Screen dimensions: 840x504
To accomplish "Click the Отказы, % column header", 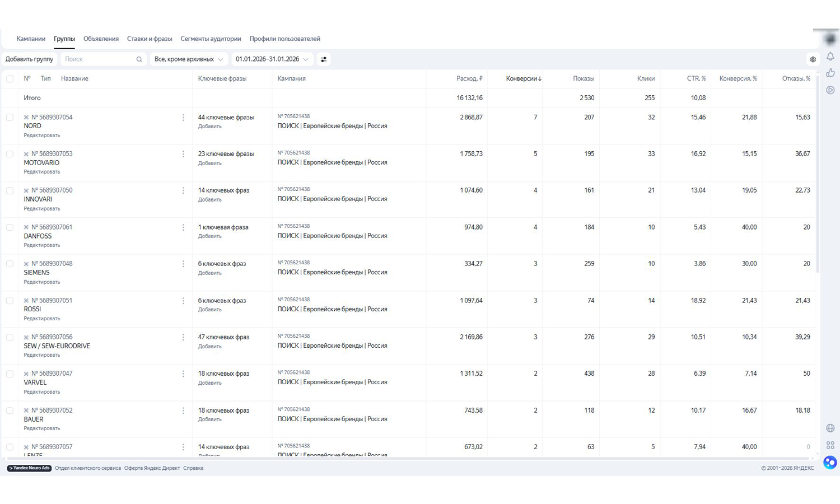I will [x=796, y=79].
